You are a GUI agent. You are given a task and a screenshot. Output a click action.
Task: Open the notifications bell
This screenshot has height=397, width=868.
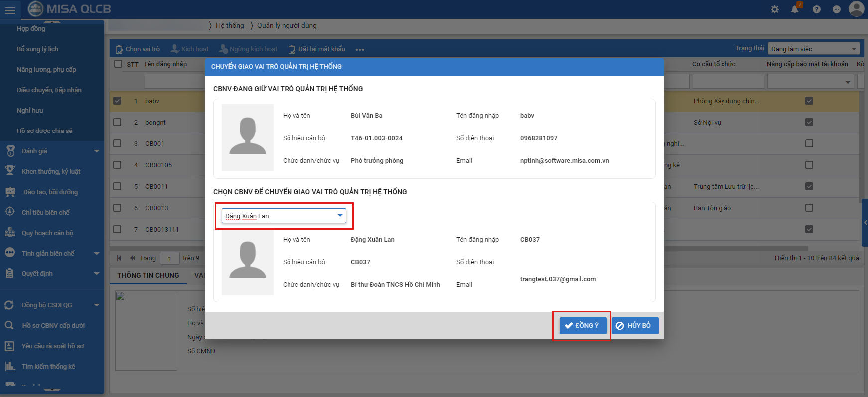795,9
